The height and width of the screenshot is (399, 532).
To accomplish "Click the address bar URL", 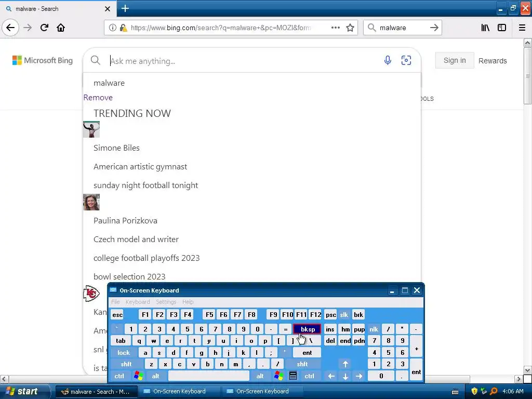I will pyautogui.click(x=220, y=28).
